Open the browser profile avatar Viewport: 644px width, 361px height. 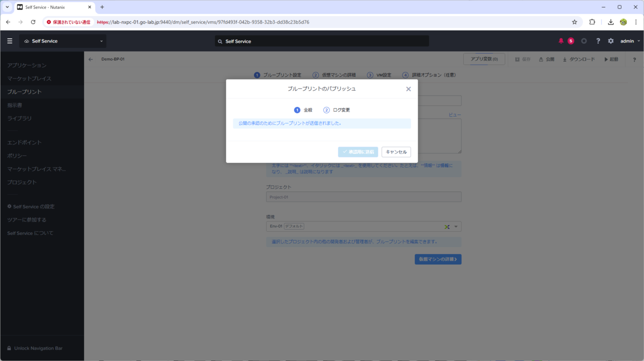(x=623, y=22)
